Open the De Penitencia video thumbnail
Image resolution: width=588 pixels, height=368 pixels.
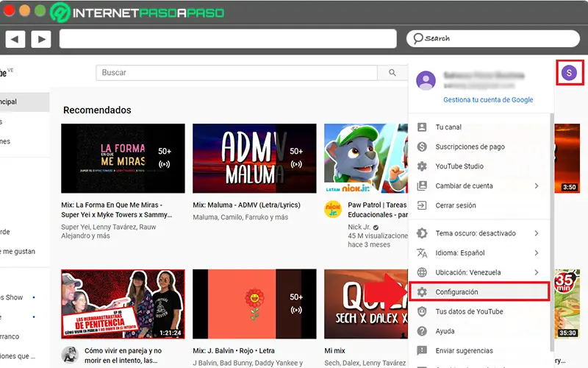click(123, 304)
